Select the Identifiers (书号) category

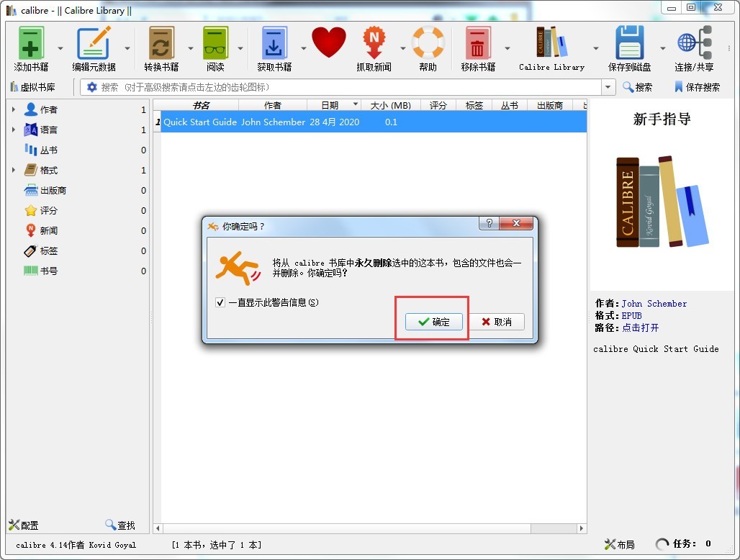point(49,271)
